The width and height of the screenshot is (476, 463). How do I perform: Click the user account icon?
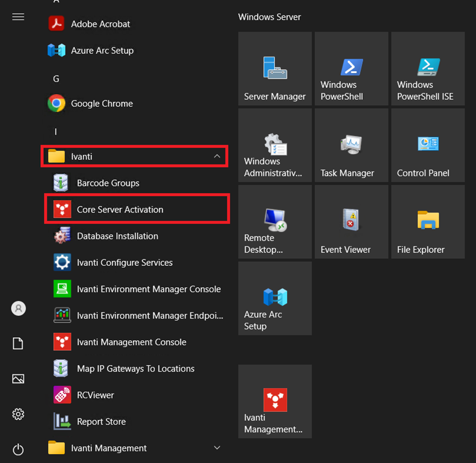coord(18,308)
